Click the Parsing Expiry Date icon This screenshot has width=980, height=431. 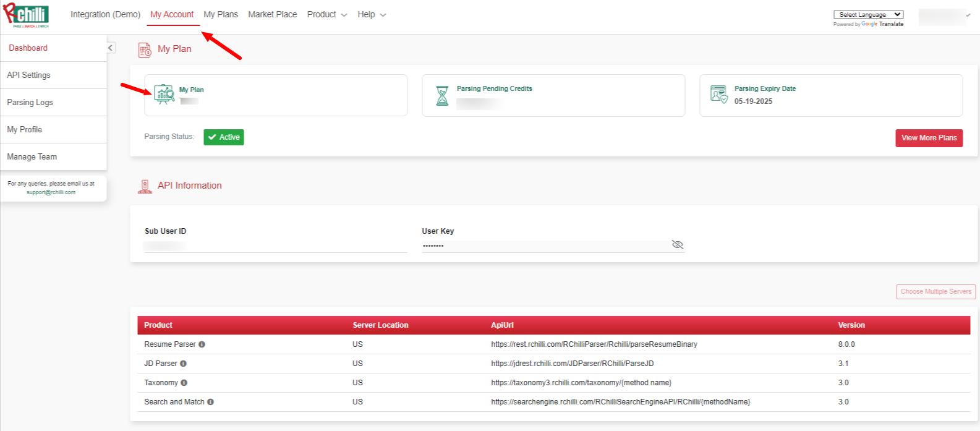718,95
